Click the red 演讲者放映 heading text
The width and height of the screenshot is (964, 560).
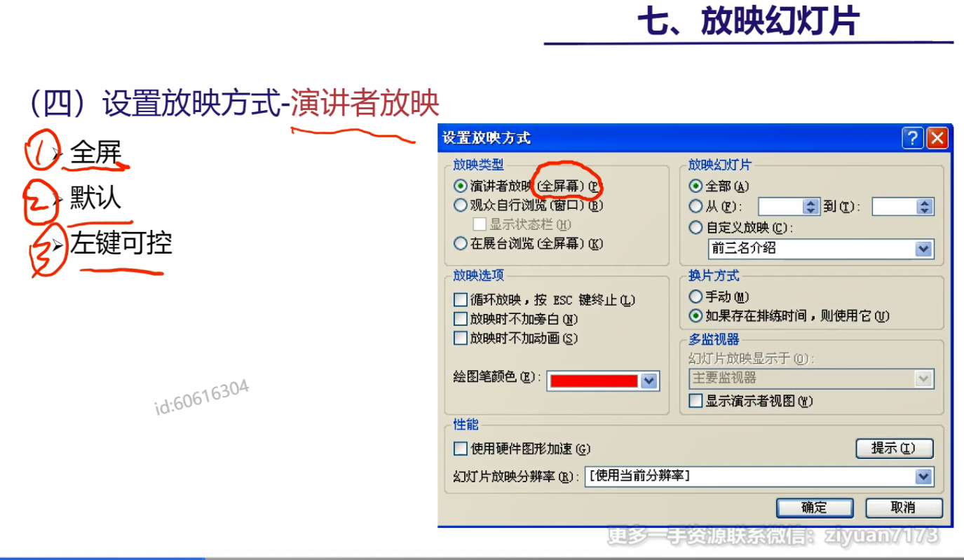point(365,104)
